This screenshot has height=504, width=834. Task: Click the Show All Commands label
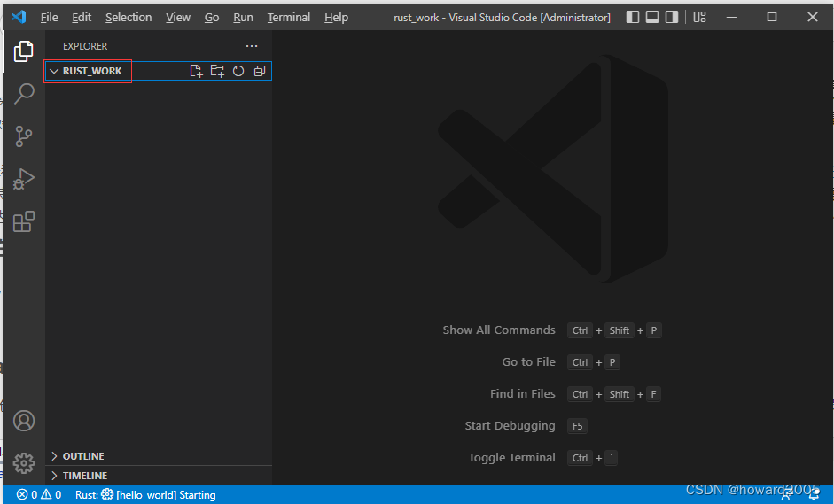[499, 330]
